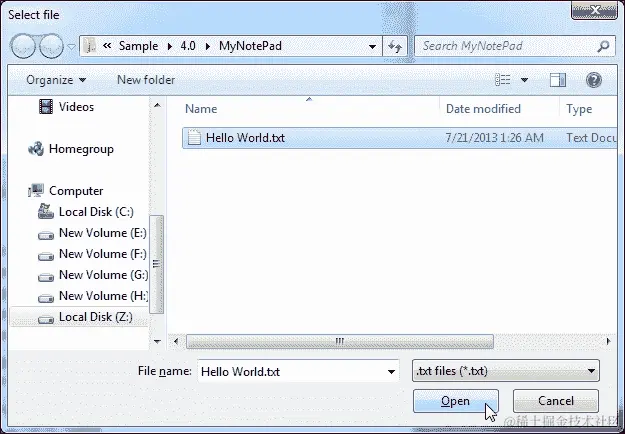The width and height of the screenshot is (625, 434).
Task: Click horizontal scrollbar left arrow
Action: [x=176, y=342]
